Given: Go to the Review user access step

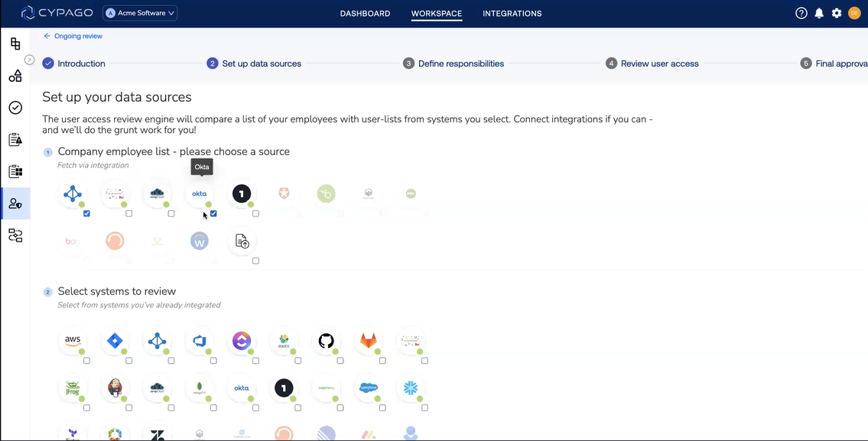Looking at the screenshot, I should [659, 63].
